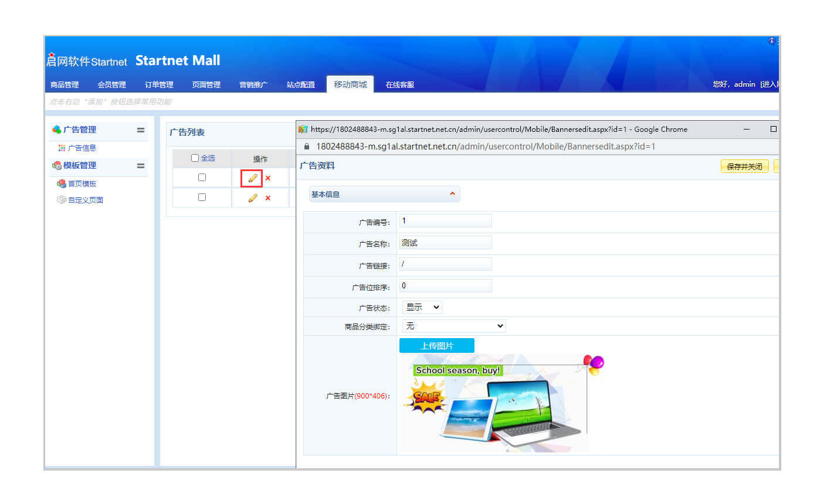Screen dimensions: 827x504
Task: Click the 上传图片 upload button
Action: tap(436, 346)
